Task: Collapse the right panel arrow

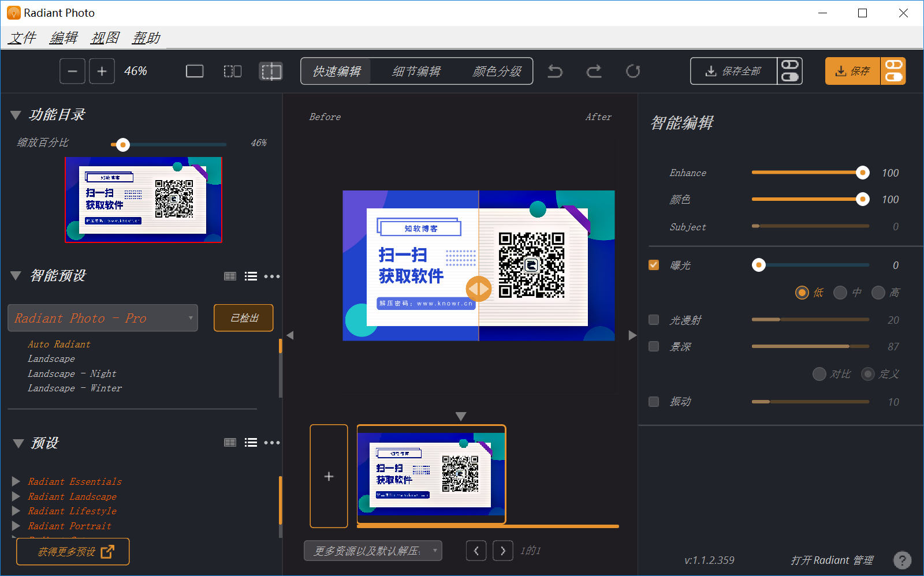Action: coord(632,335)
